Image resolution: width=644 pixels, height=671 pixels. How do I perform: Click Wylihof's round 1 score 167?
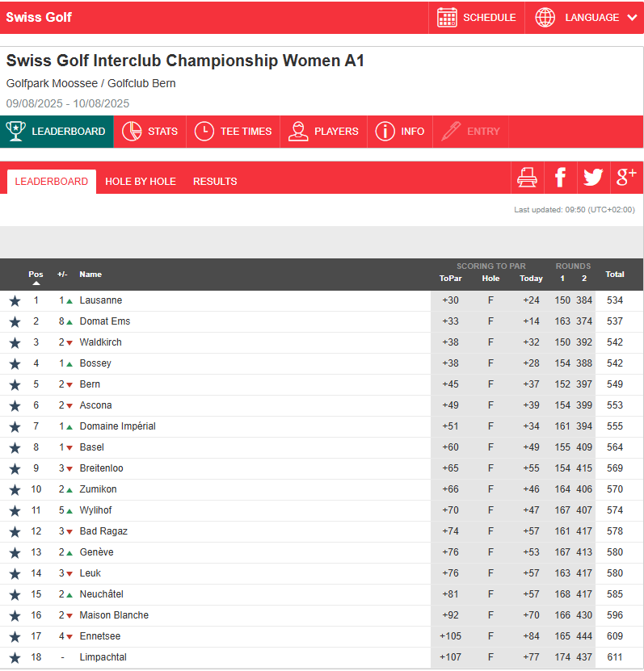(x=562, y=510)
